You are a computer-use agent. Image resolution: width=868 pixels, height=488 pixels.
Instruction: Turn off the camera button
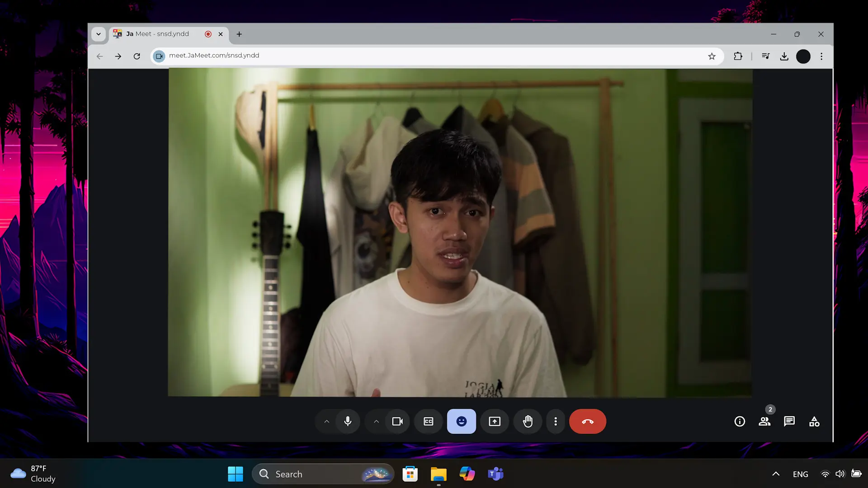(397, 421)
